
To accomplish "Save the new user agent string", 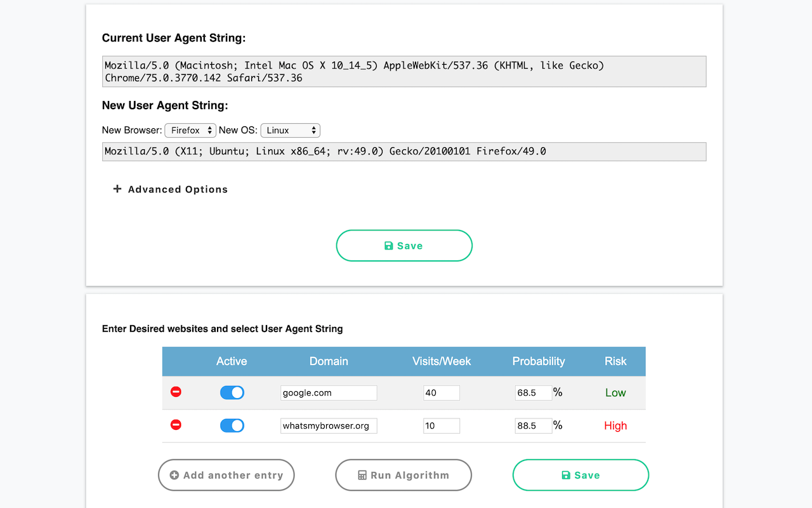I will point(404,246).
